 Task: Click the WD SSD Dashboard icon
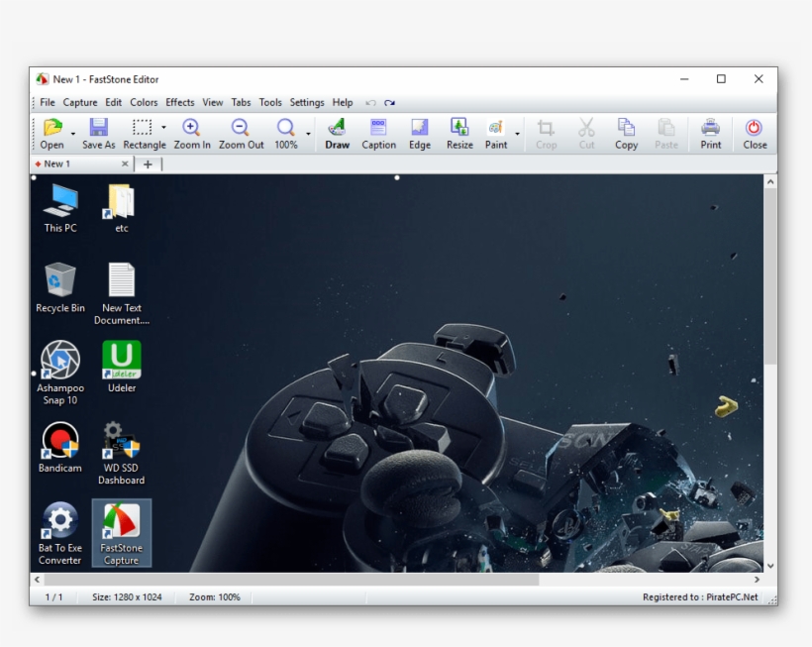click(121, 453)
